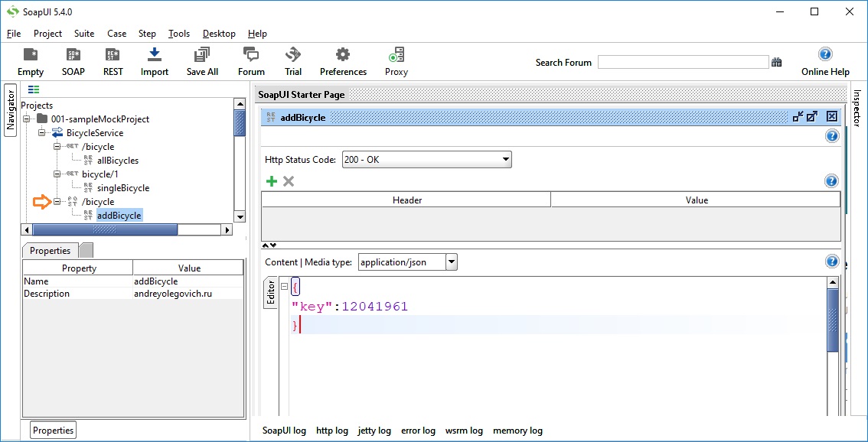Click the 001-sampleMockProject folder icon
The height and width of the screenshot is (442, 868).
point(42,119)
